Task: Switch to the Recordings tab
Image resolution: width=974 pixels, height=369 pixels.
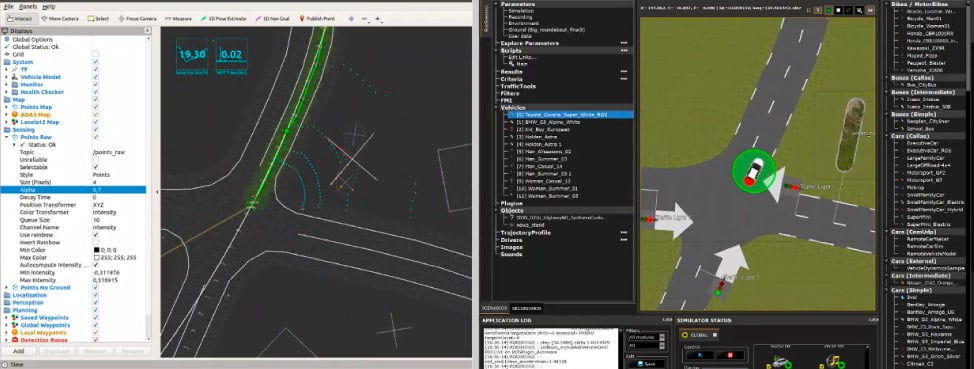Action: pos(527,308)
